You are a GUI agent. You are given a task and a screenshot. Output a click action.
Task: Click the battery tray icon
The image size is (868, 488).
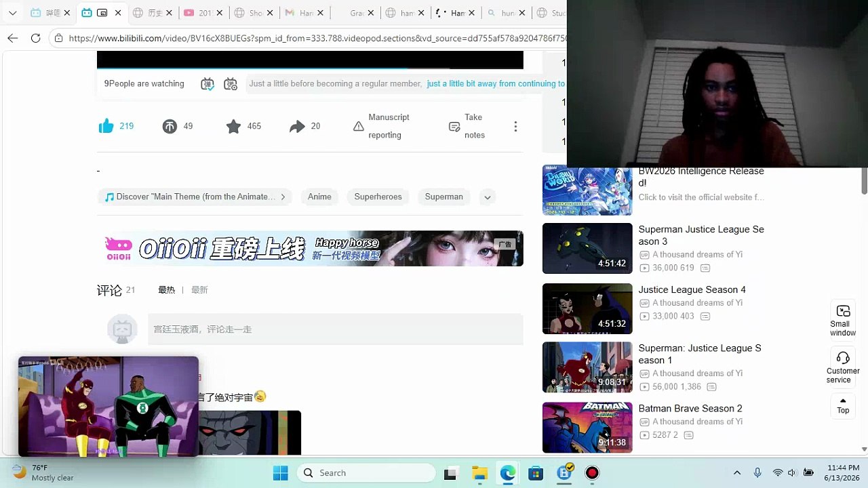(x=808, y=473)
